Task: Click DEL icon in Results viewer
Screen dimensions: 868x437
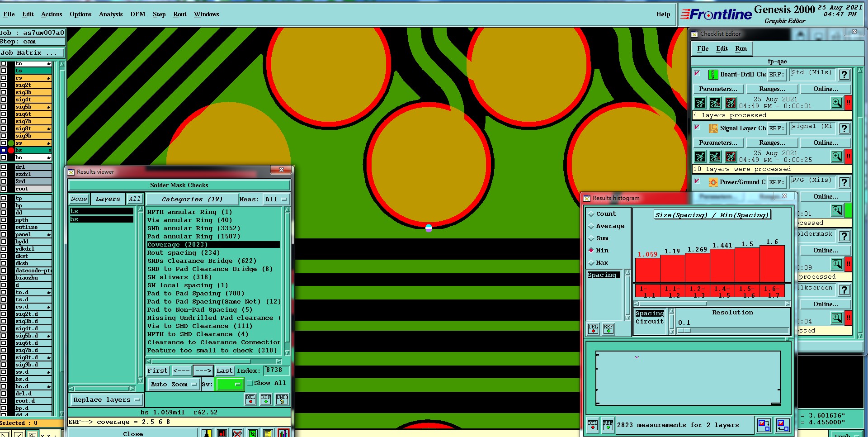Action: [x=250, y=399]
